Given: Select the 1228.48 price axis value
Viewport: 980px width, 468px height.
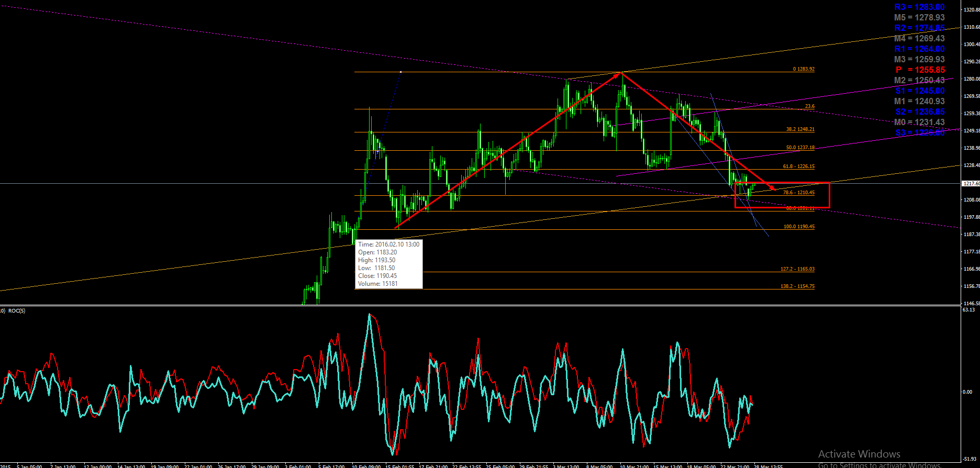Looking at the screenshot, I should coord(972,165).
